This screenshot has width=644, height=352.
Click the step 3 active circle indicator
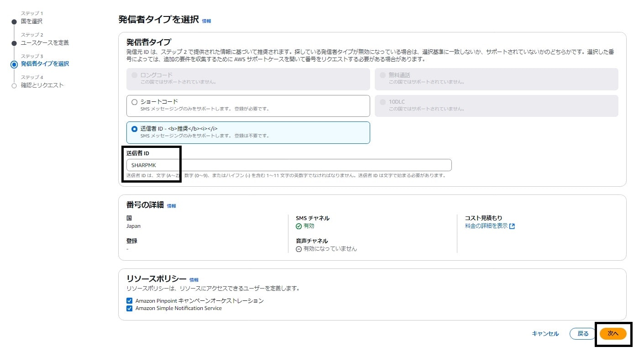click(14, 64)
